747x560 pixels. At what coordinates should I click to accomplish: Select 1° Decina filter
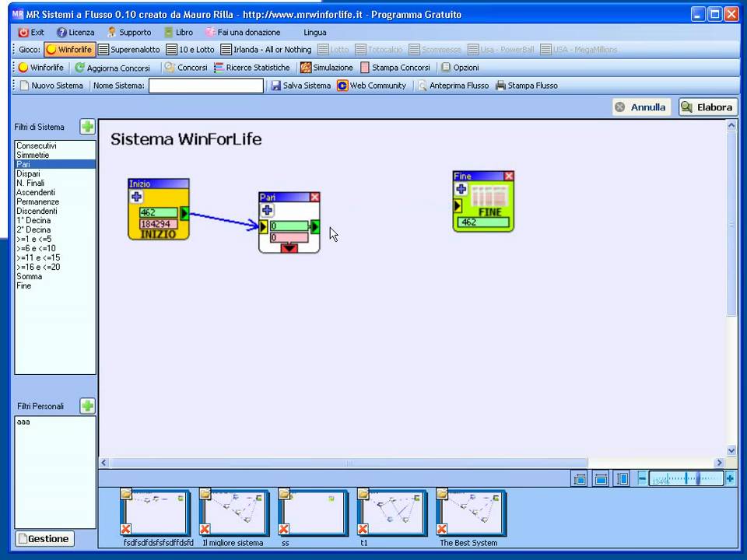pyautogui.click(x=55, y=220)
